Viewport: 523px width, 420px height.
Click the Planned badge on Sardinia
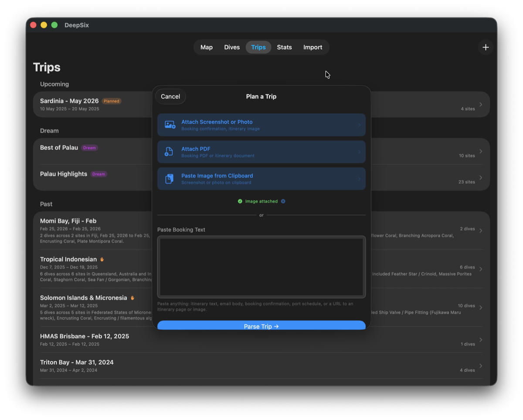click(112, 101)
